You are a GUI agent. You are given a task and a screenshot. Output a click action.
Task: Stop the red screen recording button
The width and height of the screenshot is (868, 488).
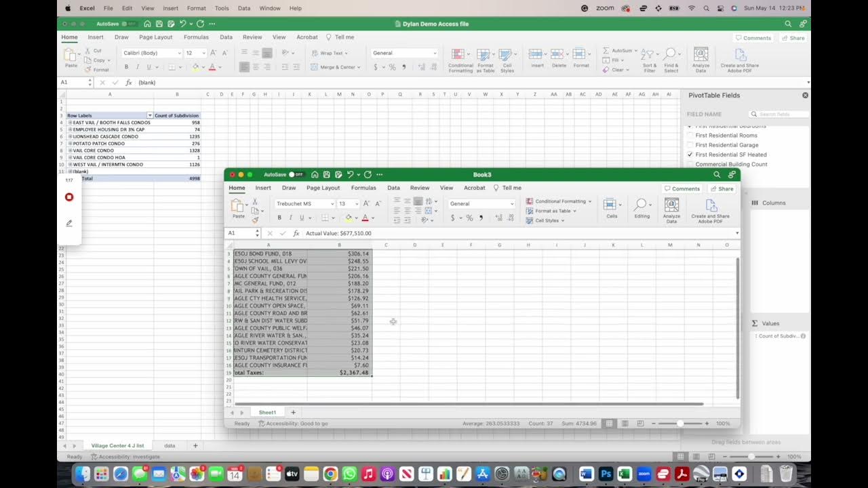coord(68,197)
